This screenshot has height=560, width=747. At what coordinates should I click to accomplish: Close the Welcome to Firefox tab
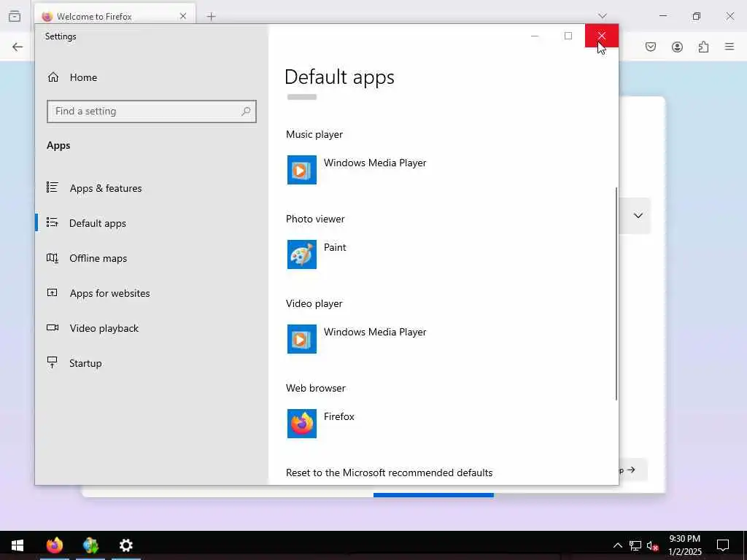click(x=183, y=16)
